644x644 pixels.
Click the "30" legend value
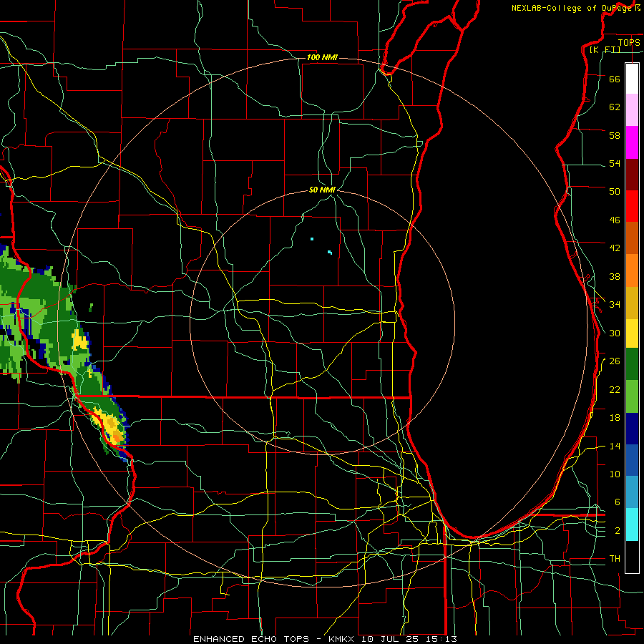615,333
